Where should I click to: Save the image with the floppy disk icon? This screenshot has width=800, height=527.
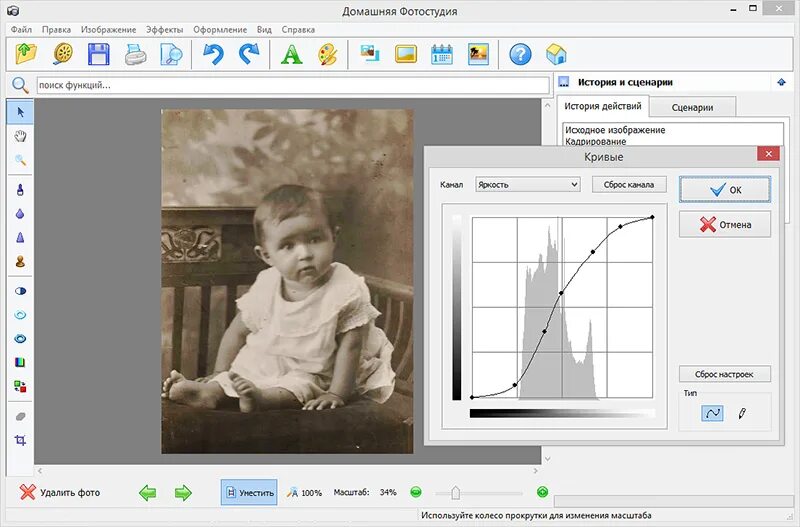98,54
